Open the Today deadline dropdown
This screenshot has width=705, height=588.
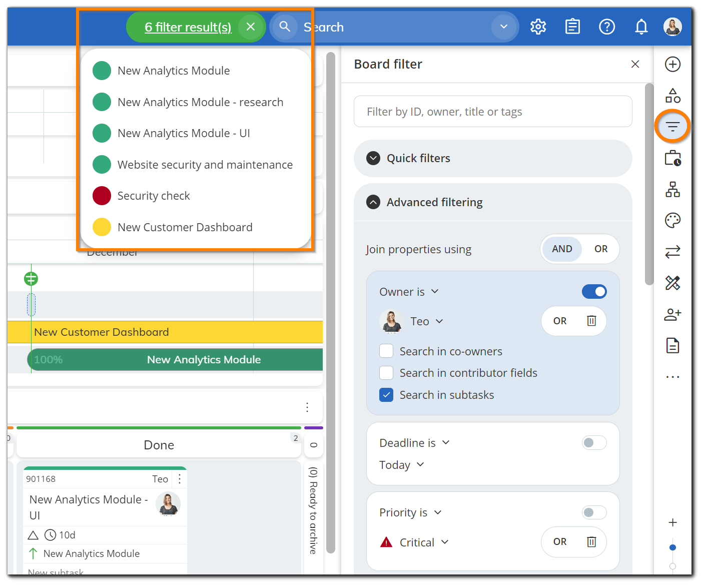(x=401, y=464)
